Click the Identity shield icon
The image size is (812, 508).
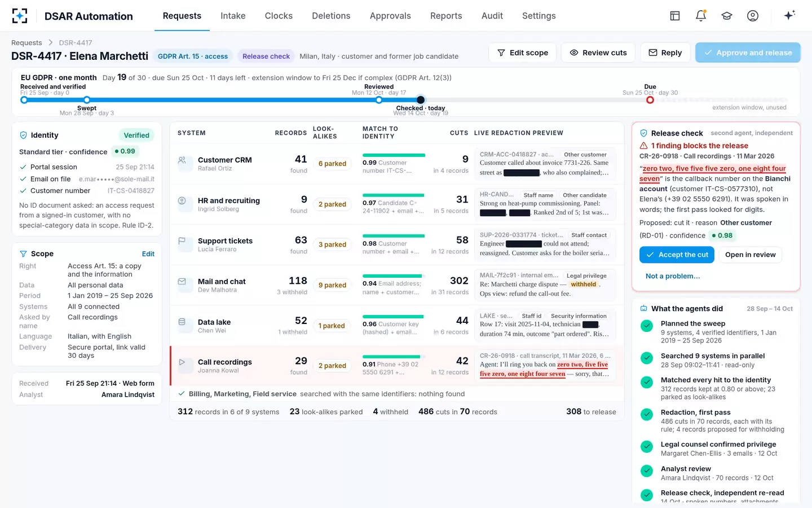tap(24, 135)
